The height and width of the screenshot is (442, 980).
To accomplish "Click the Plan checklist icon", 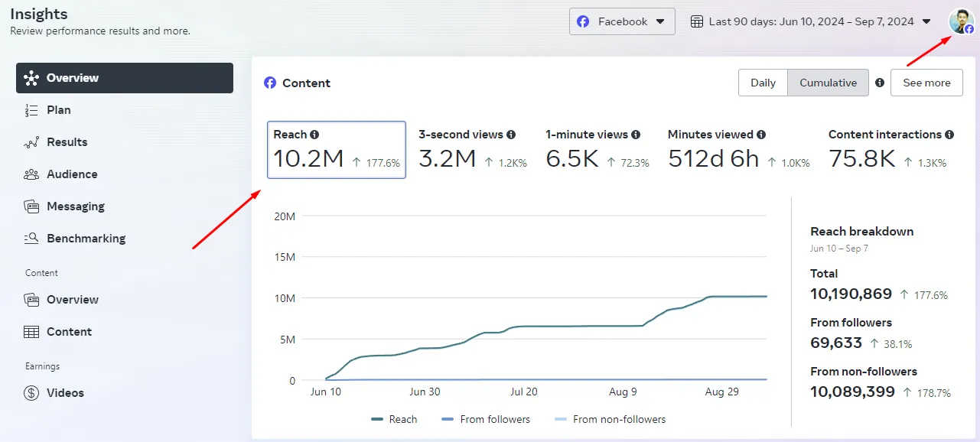I will point(31,110).
